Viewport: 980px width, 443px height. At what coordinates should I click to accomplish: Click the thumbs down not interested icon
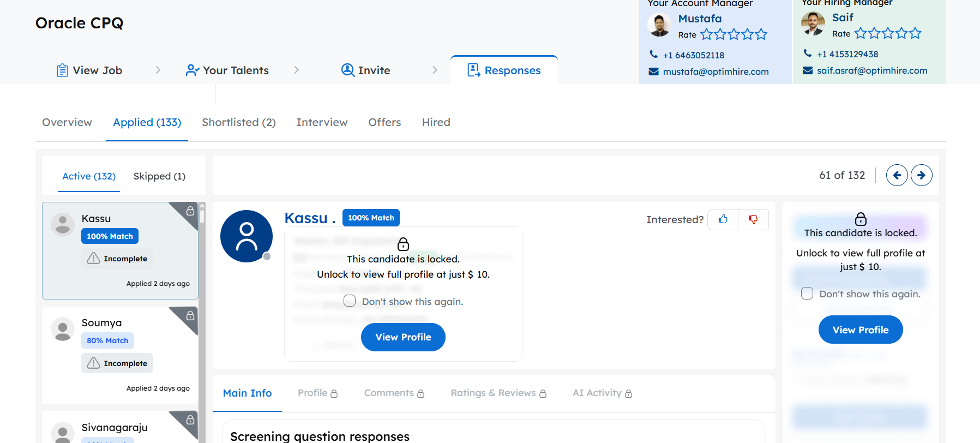[753, 219]
